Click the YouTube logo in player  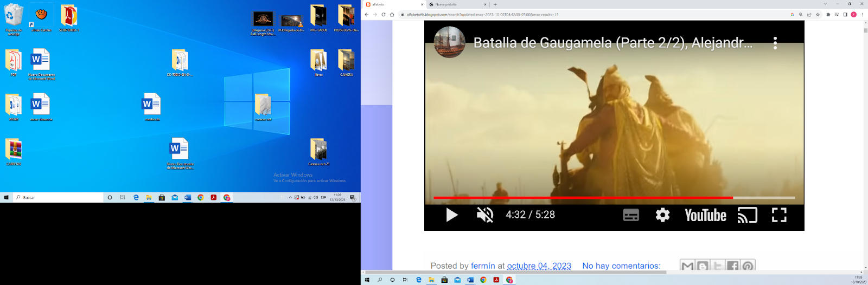click(705, 215)
